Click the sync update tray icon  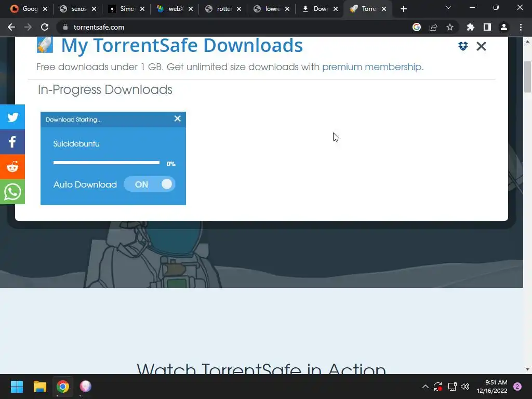(x=438, y=387)
